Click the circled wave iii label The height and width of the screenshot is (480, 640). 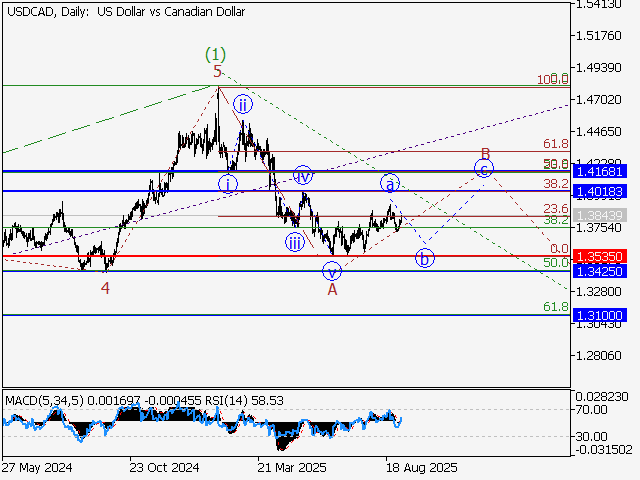pos(294,243)
